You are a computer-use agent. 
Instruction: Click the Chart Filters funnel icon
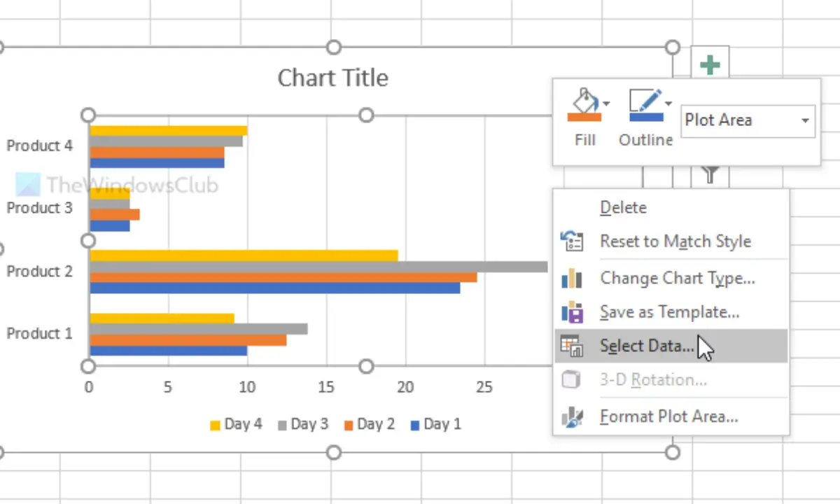710,175
